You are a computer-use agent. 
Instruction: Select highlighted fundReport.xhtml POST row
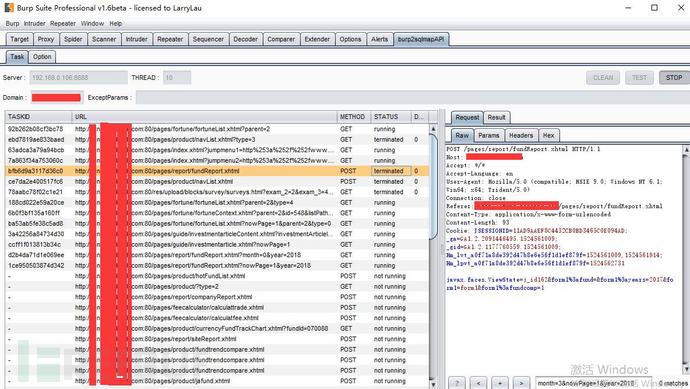217,171
